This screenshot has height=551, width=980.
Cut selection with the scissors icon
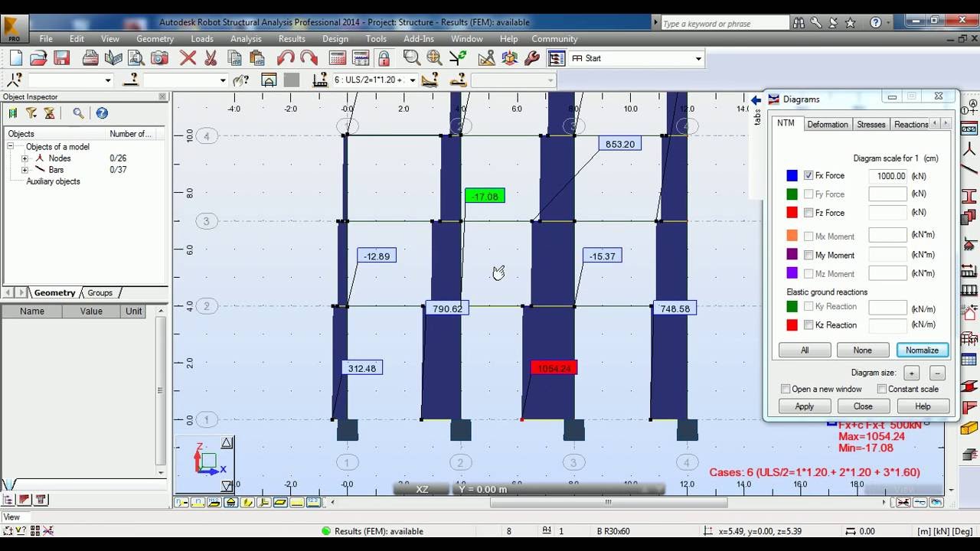(x=211, y=58)
